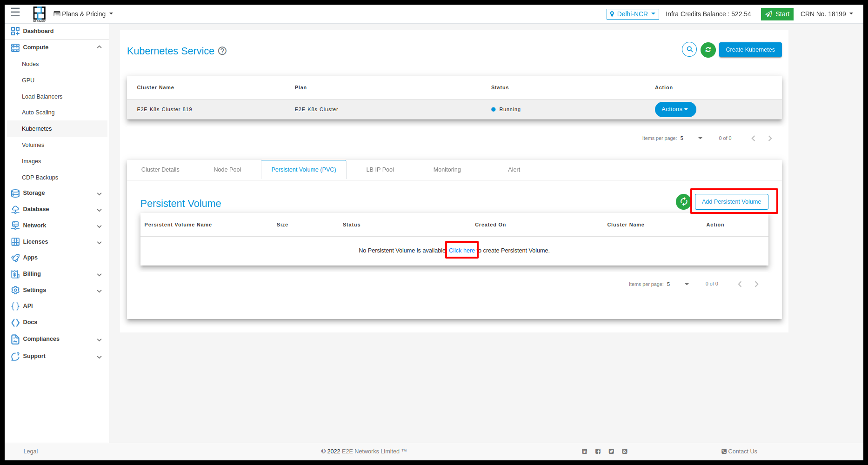868x465 pixels.
Task: Expand the Storage section chevron
Action: (99, 193)
